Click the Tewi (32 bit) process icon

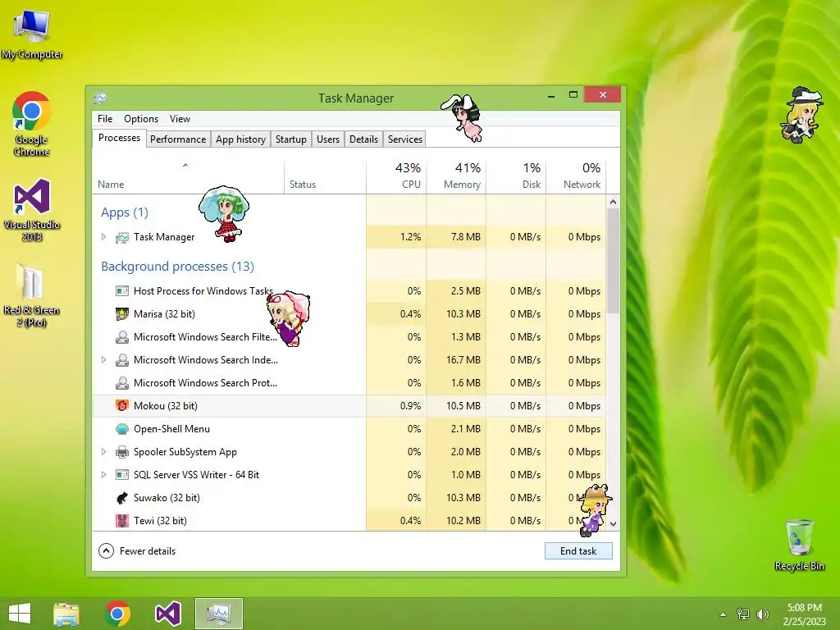tap(122, 521)
